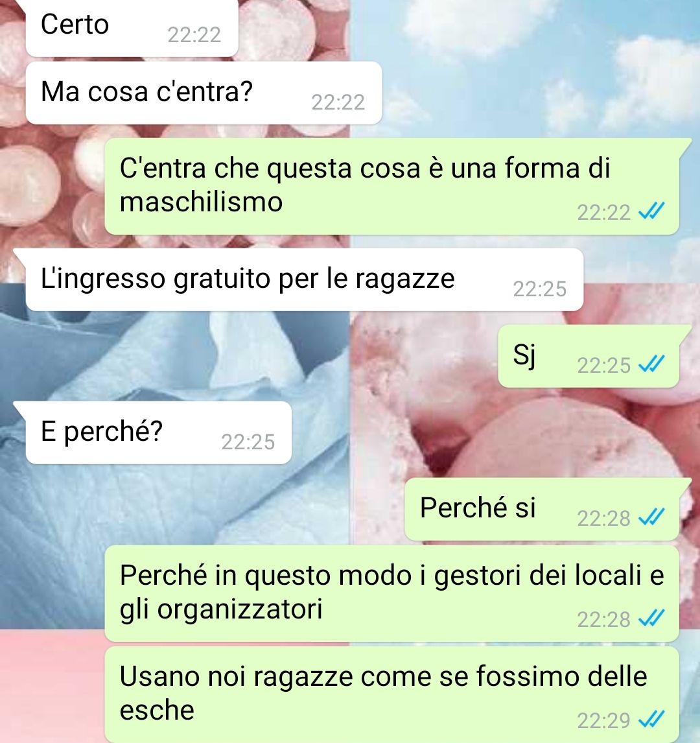The width and height of the screenshot is (700, 743).
Task: Tap the 'Usano noi ragazze' message
Action: pos(391,694)
